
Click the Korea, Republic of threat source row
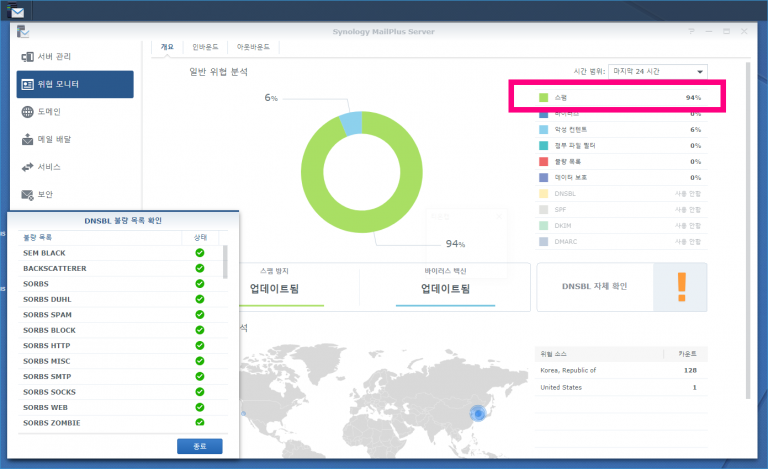point(620,370)
